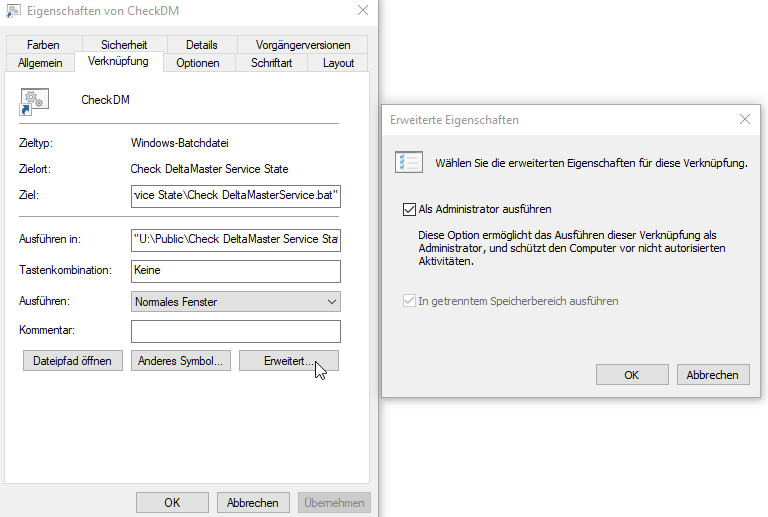Click the Erweitert button

point(289,360)
